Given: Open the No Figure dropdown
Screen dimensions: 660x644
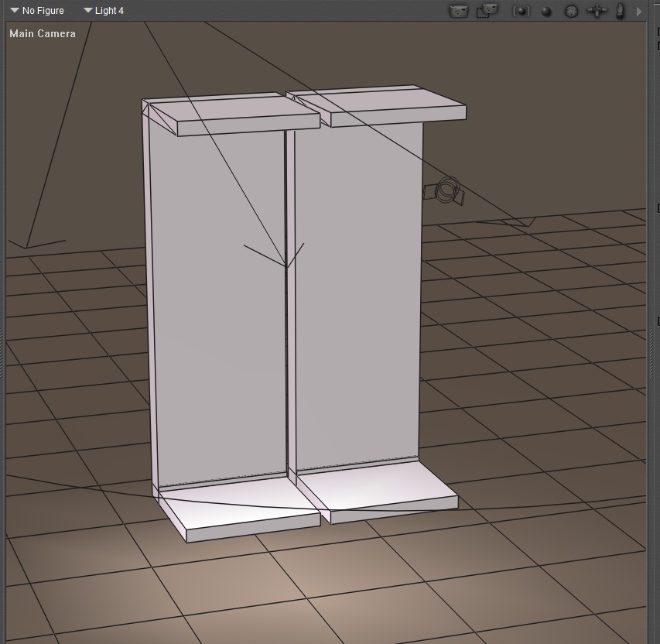Looking at the screenshot, I should (37, 11).
